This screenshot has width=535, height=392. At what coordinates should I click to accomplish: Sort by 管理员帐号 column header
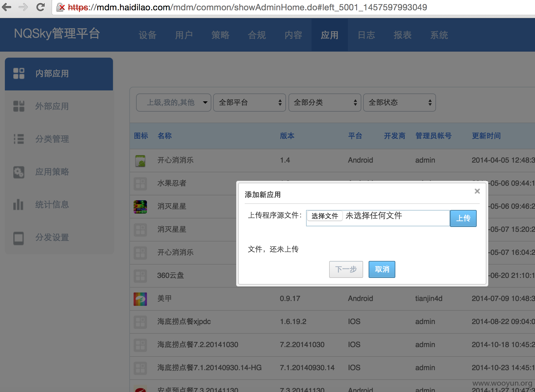tap(433, 136)
